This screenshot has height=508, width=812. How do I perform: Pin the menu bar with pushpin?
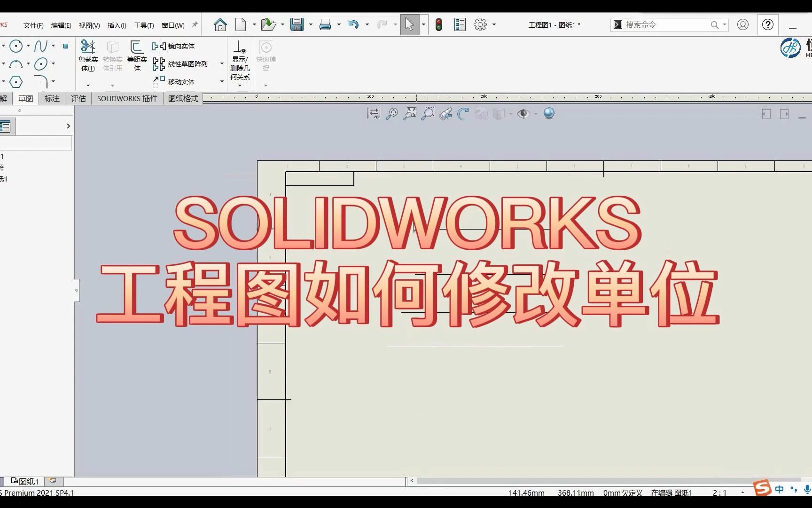point(195,24)
